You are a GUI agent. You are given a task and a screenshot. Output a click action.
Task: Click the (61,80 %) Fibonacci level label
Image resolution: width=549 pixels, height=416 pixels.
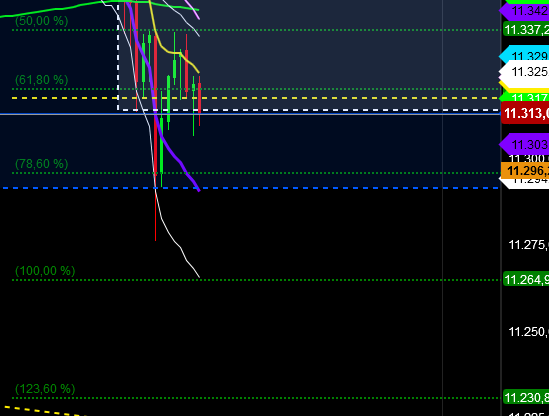(x=42, y=80)
